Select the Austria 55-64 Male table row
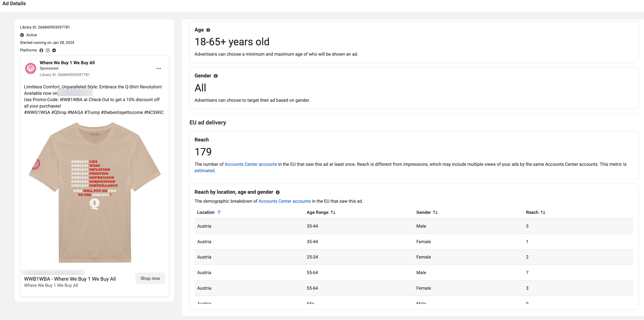 pyautogui.click(x=413, y=273)
